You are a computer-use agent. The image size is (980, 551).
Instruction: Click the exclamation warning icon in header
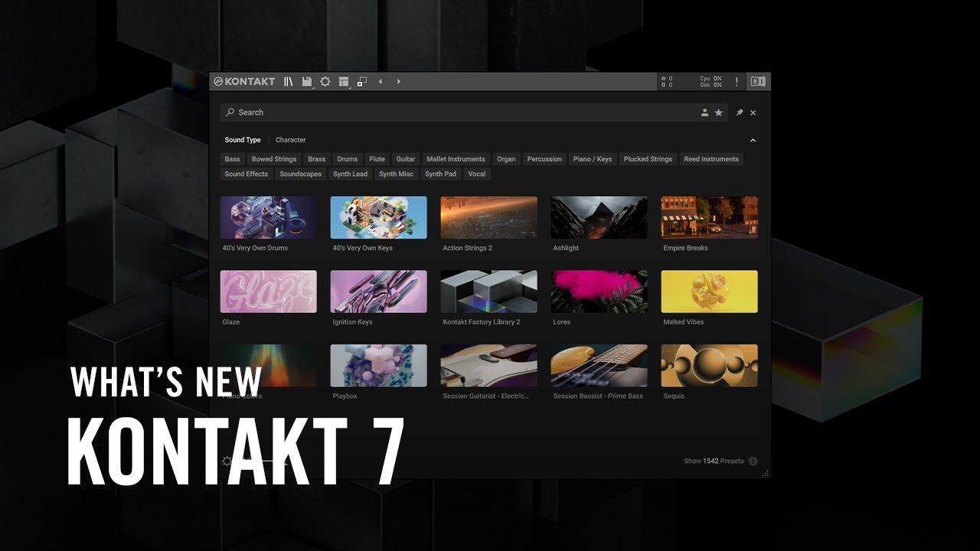tap(736, 81)
